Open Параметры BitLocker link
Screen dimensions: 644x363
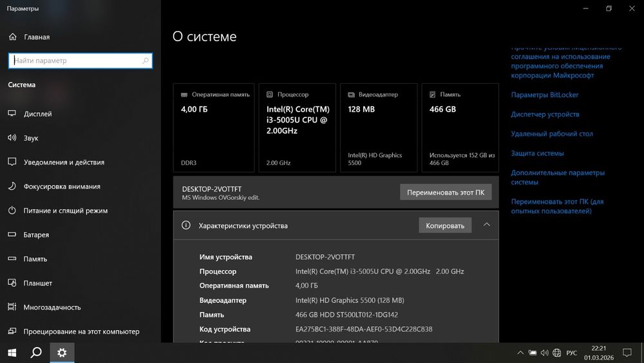[x=544, y=95]
